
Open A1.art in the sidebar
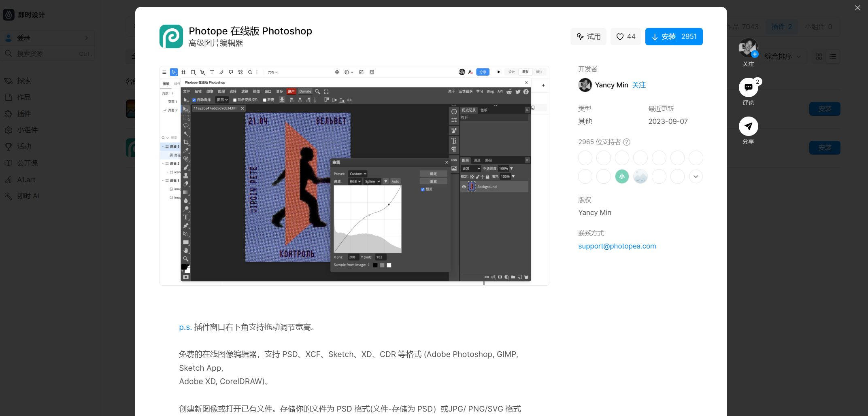pyautogui.click(x=26, y=180)
